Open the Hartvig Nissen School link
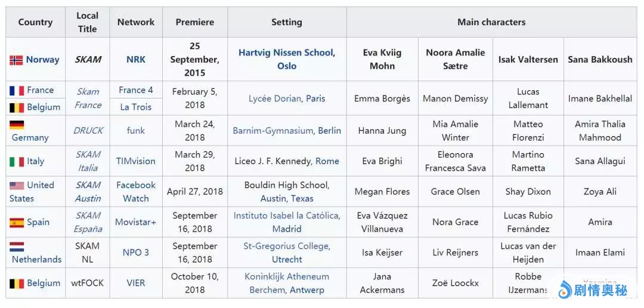644x308 pixels. [286, 53]
